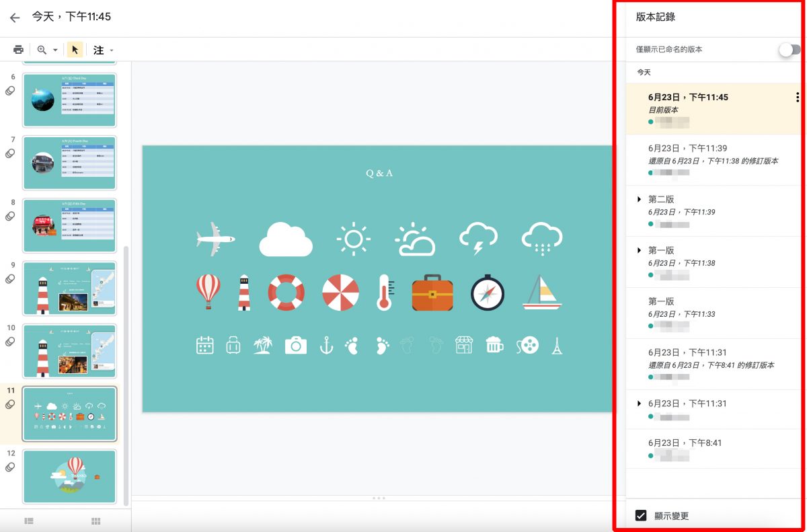Select the sailboat icon on slide
This screenshot has width=807, height=532.
pos(542,292)
